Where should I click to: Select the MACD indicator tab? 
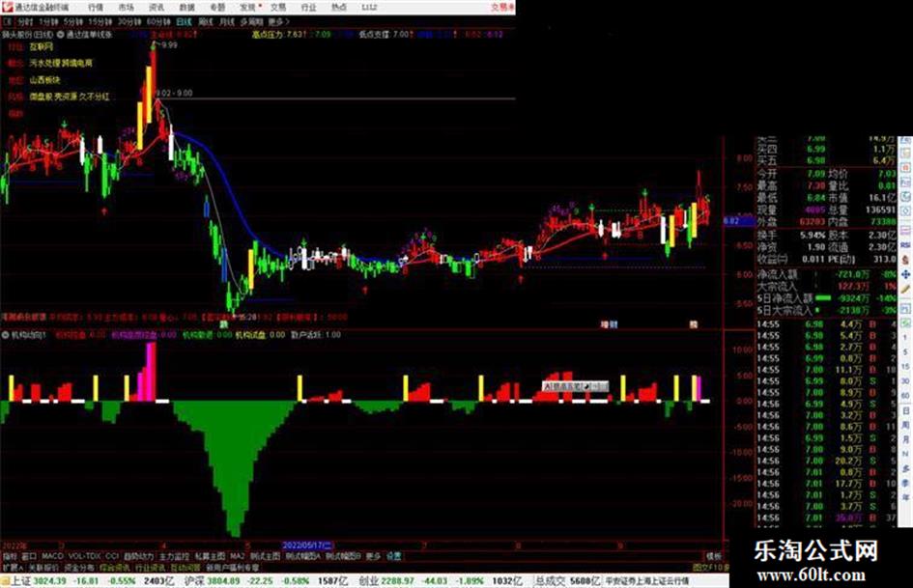52,556
